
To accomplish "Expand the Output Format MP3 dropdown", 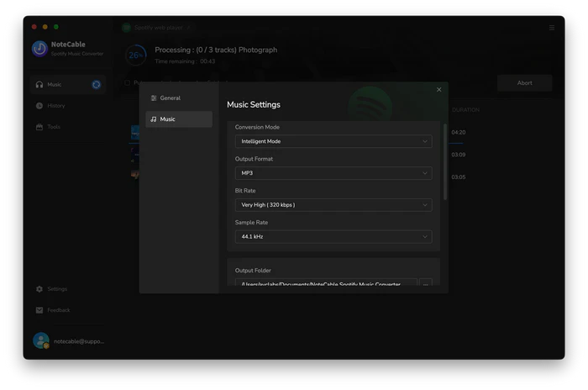I will pos(333,173).
